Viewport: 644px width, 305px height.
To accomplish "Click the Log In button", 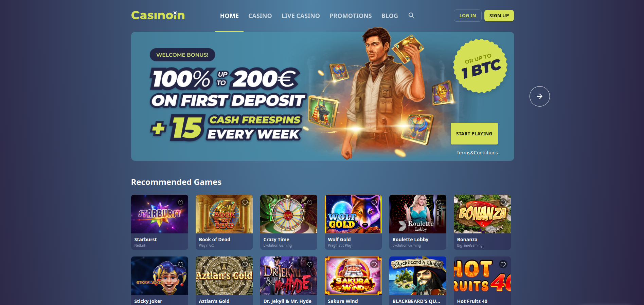I will coord(467,16).
